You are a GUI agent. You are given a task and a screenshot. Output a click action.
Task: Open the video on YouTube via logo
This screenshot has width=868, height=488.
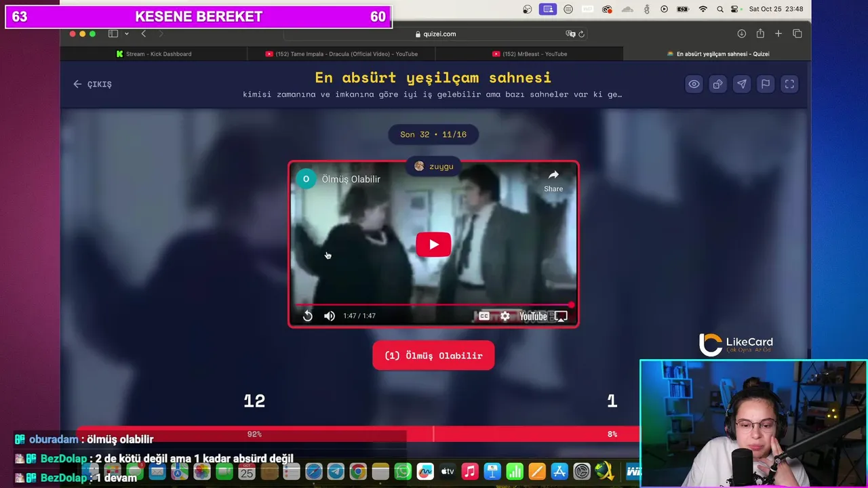click(533, 316)
